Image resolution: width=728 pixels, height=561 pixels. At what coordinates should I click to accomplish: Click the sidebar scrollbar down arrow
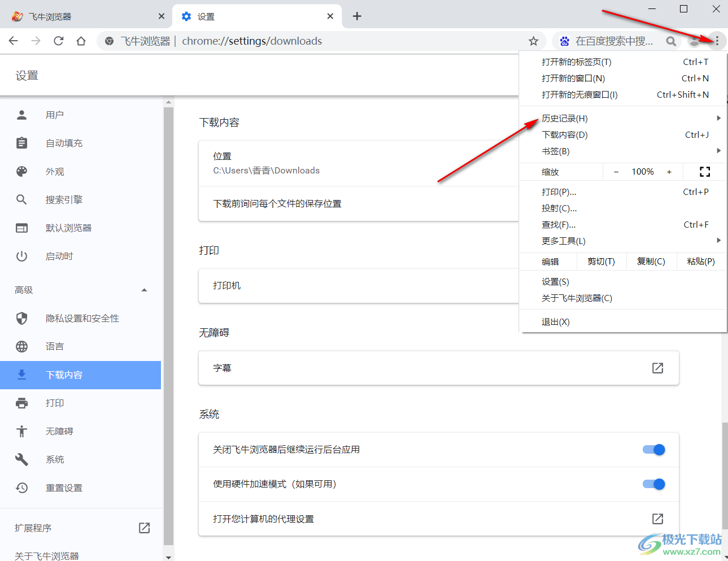168,556
